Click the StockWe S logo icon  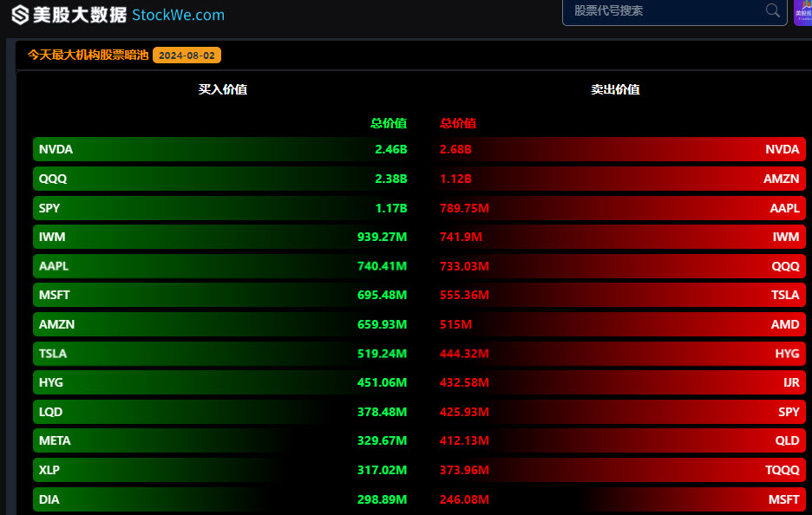[20, 15]
